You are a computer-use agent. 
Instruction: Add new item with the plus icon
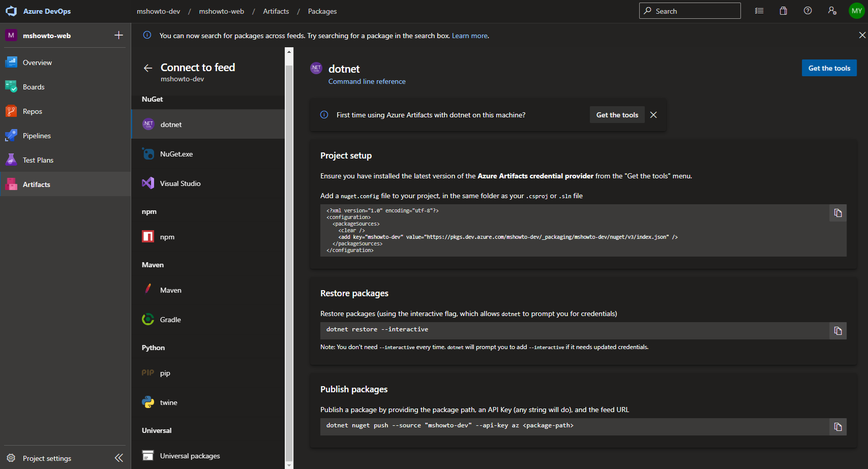click(x=118, y=35)
